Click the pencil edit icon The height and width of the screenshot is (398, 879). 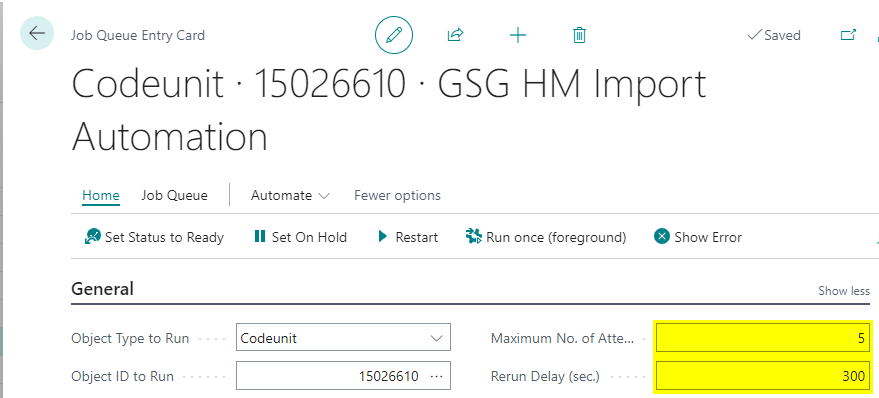(x=394, y=35)
